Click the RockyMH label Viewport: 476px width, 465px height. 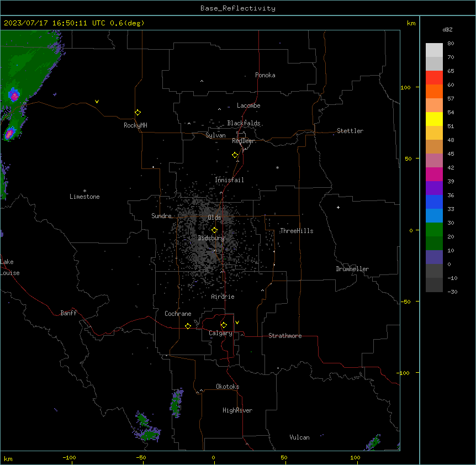[x=135, y=125]
